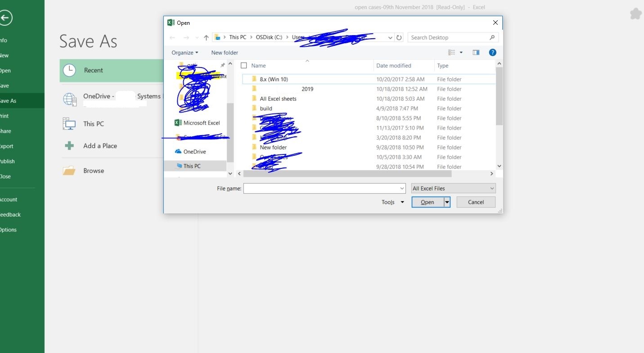Switch to Print in the backstage menu
Image resolution: width=644 pixels, height=353 pixels.
(x=4, y=116)
